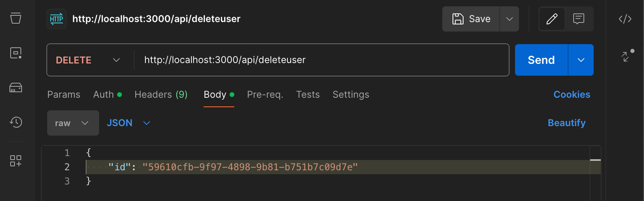This screenshot has height=201, width=644.
Task: Open the code snippet panel icon
Action: coord(625,19)
